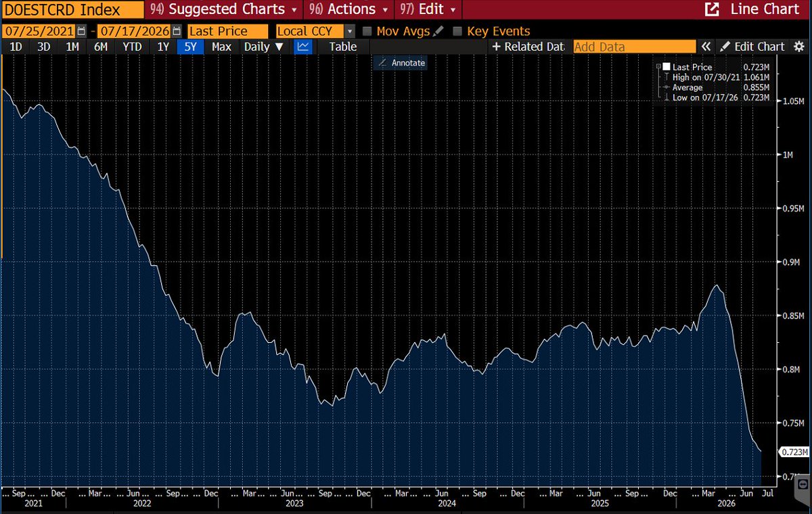Click the double-chevron collapse icon
This screenshot has height=514, width=812.
pyautogui.click(x=706, y=47)
